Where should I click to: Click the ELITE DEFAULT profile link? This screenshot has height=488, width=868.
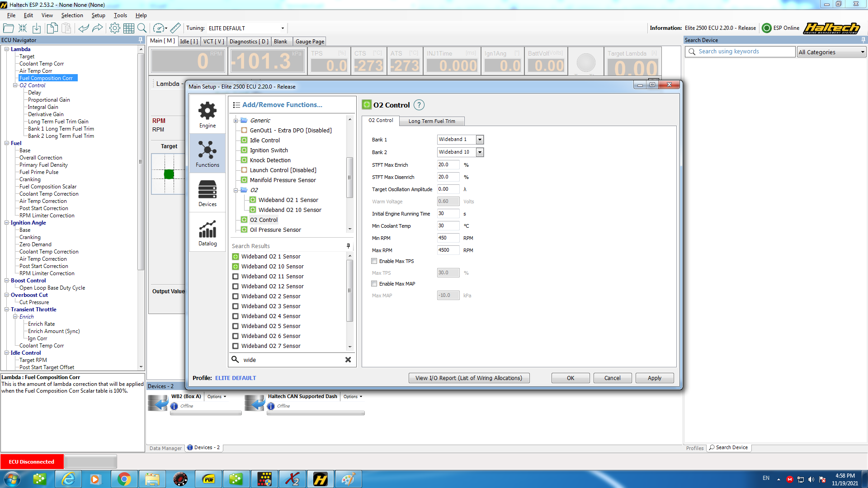click(236, 378)
